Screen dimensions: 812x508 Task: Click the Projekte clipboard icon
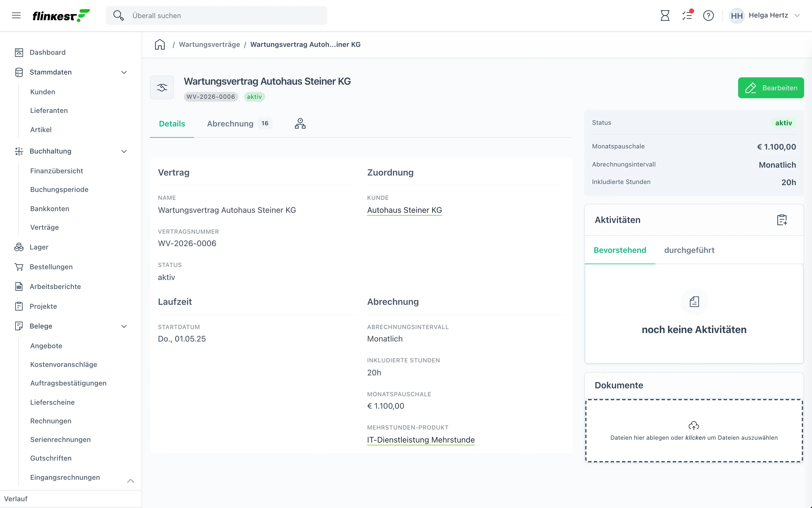19,306
